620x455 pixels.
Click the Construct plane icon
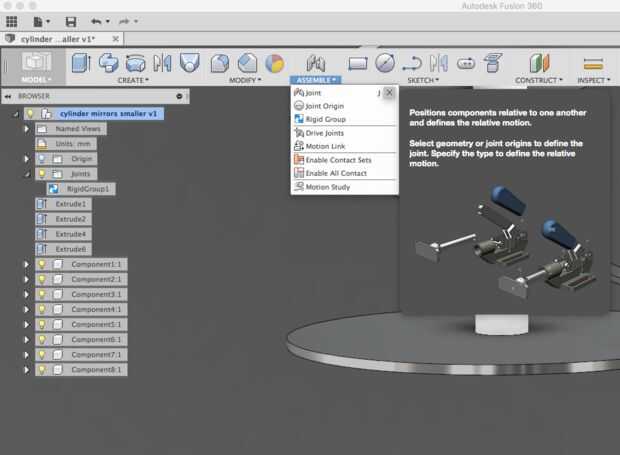(539, 63)
